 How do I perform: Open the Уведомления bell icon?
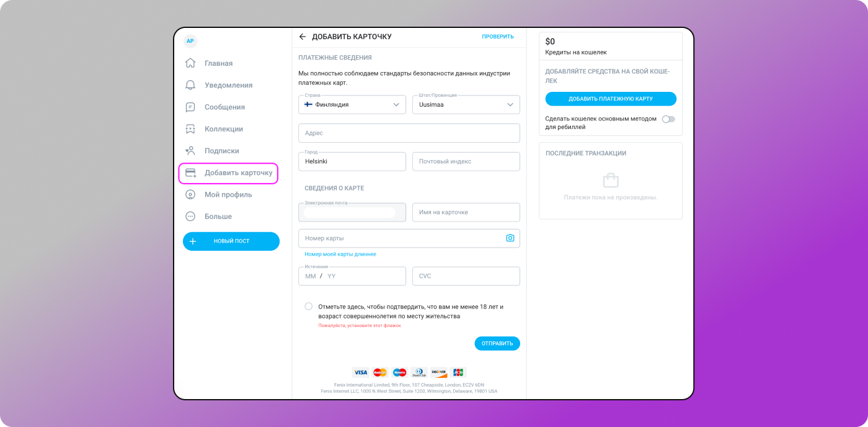(x=191, y=85)
